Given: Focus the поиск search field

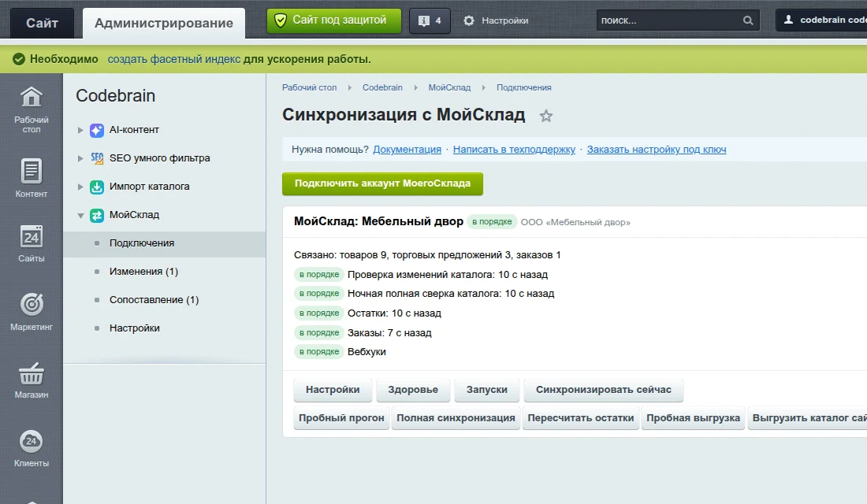Looking at the screenshot, I should click(x=670, y=20).
